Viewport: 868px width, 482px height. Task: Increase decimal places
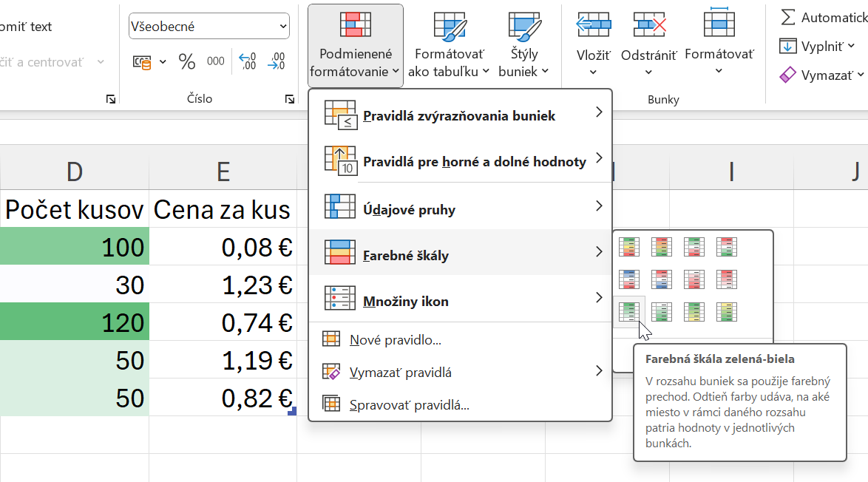(x=247, y=61)
